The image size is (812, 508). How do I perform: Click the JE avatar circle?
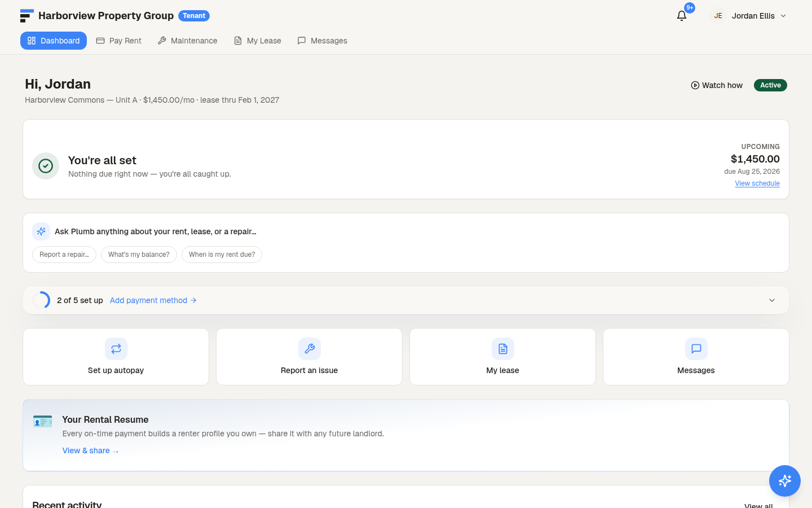(x=718, y=16)
